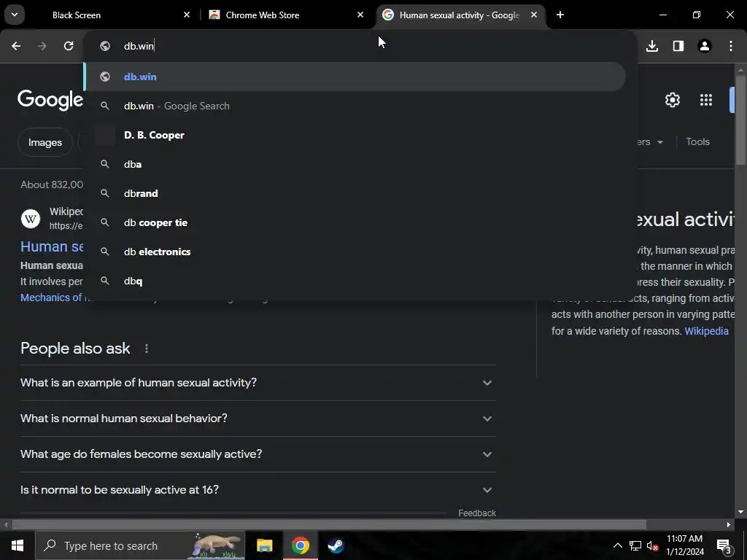Open the tab search dropdown arrow

[15, 15]
